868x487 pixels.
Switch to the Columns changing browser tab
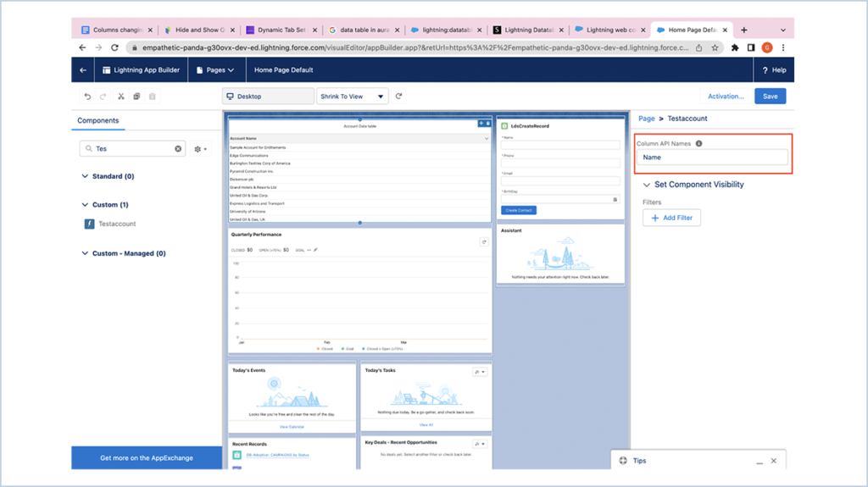[117, 30]
